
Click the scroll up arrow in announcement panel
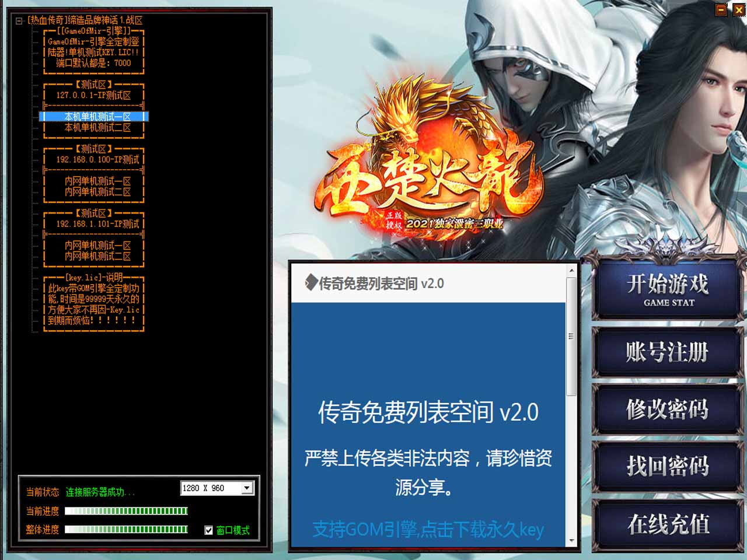[x=571, y=271]
